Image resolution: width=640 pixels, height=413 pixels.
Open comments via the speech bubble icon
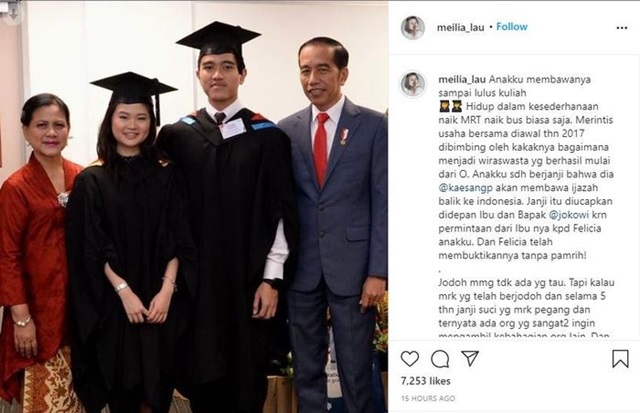click(x=440, y=359)
